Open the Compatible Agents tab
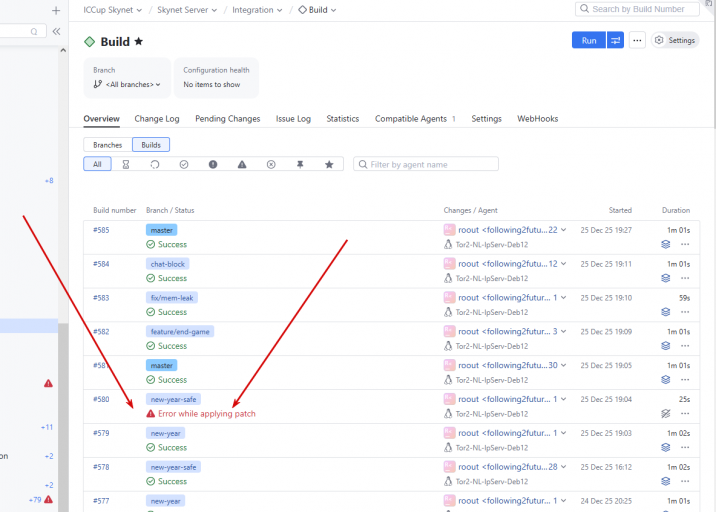The width and height of the screenshot is (716, 512). click(415, 119)
